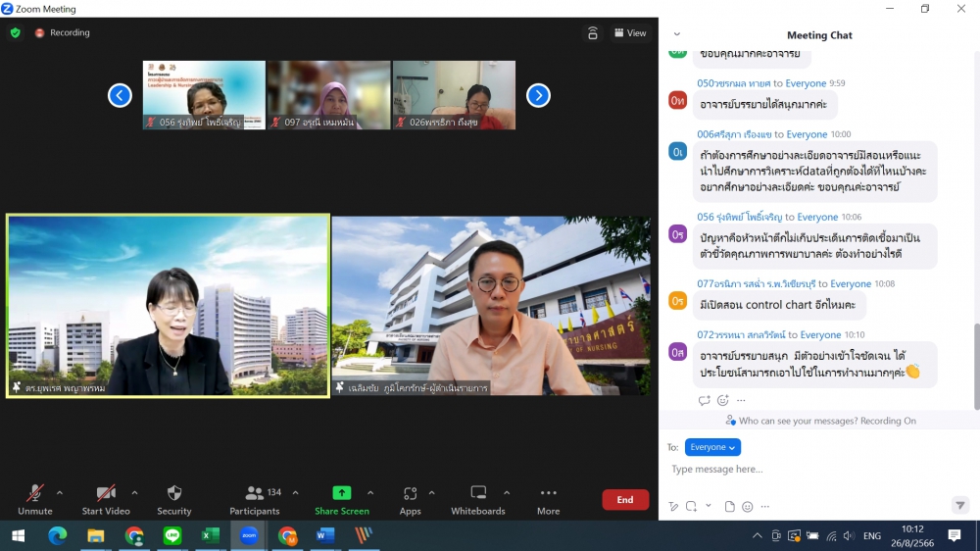The height and width of the screenshot is (551, 980).
Task: Open Whiteboards from the toolbar
Action: coord(478,494)
